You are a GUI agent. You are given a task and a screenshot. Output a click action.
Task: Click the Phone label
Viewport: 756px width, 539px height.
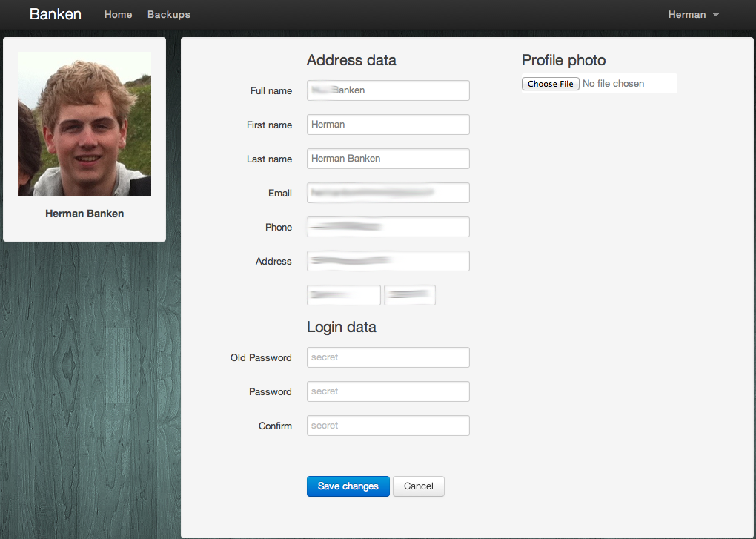click(279, 227)
